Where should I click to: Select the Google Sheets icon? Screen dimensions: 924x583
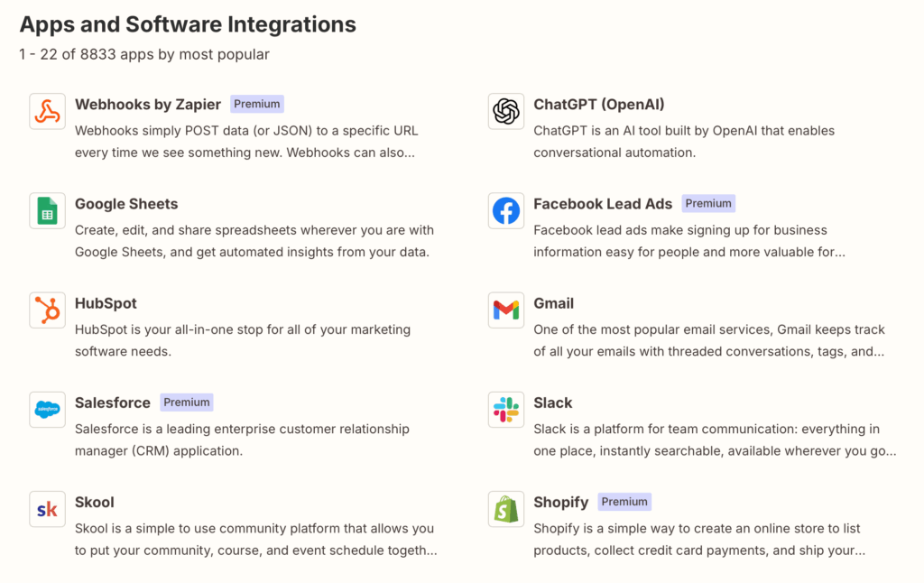pos(47,211)
